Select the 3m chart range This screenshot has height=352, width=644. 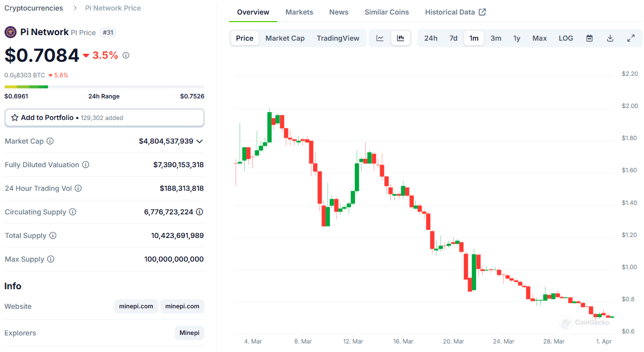point(496,38)
